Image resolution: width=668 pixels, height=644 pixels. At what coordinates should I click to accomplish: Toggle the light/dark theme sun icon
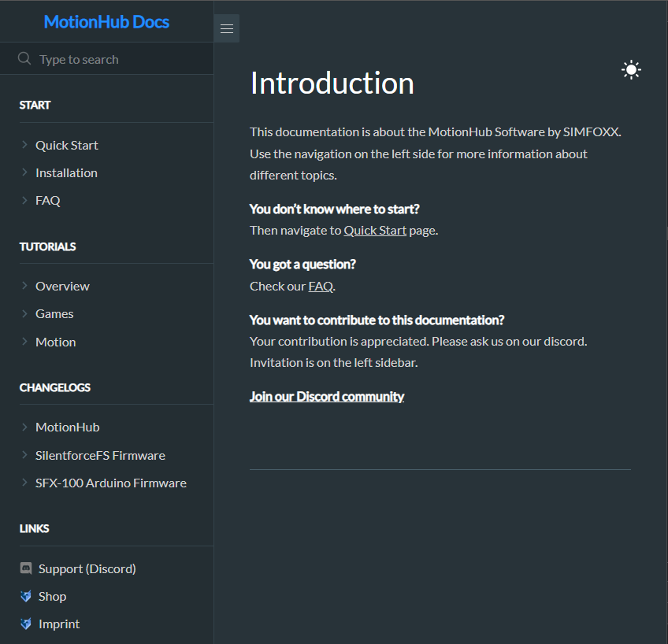pos(631,70)
